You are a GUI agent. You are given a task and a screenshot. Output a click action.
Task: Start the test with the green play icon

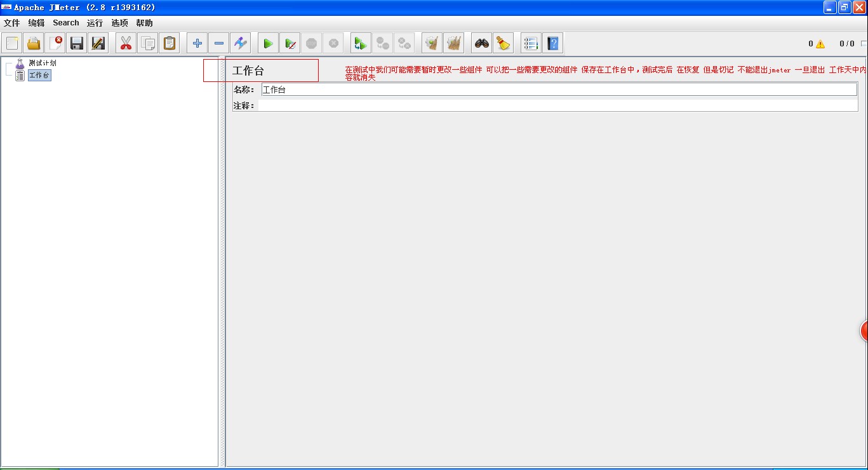click(x=268, y=43)
